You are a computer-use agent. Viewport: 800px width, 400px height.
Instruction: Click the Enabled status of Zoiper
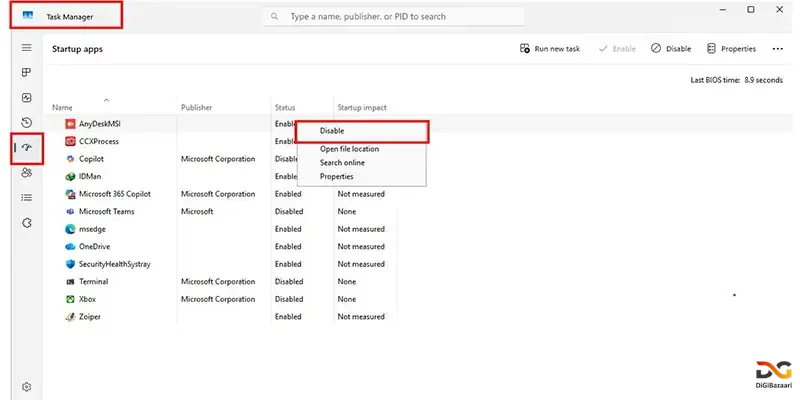pos(288,317)
